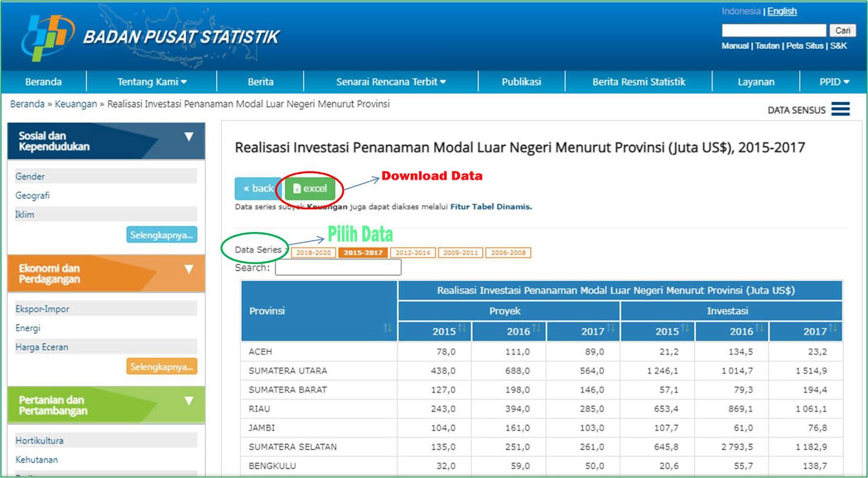The image size is (868, 478).
Task: Switch to the 2012-2014 data series
Action: [412, 253]
